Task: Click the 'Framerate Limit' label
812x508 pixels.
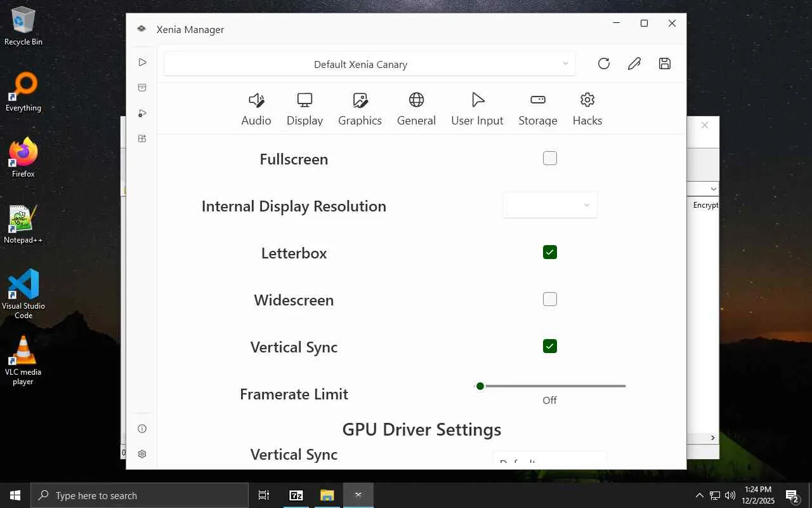Action: click(x=294, y=394)
